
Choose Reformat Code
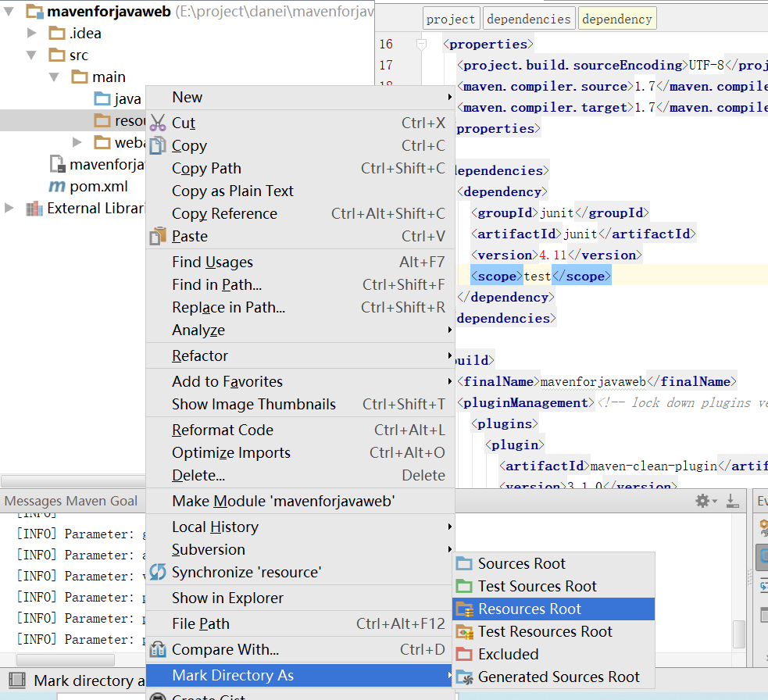300,430
